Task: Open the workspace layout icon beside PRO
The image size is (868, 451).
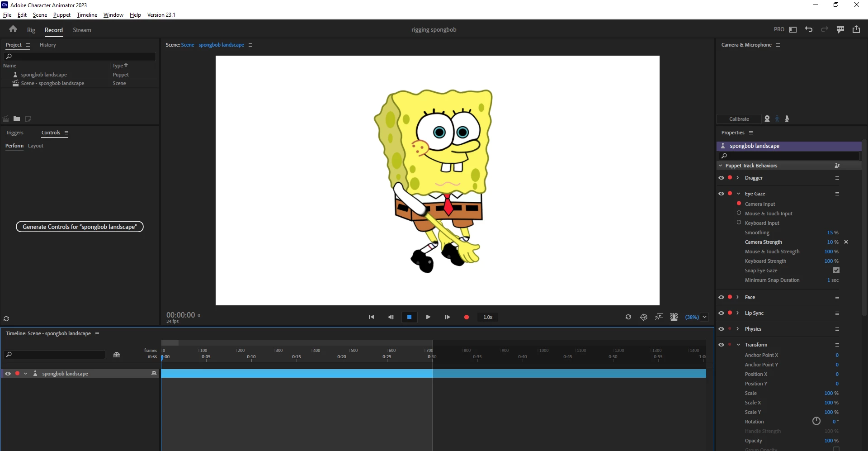Action: (x=793, y=29)
